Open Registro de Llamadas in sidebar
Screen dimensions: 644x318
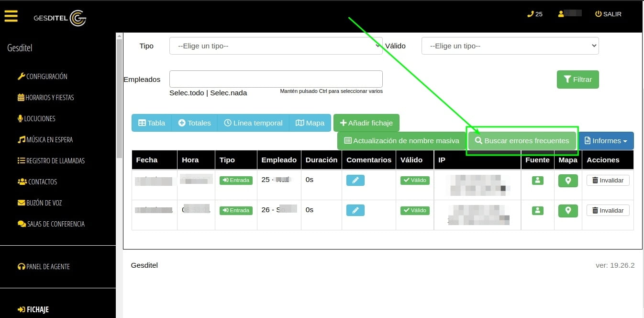pyautogui.click(x=51, y=161)
